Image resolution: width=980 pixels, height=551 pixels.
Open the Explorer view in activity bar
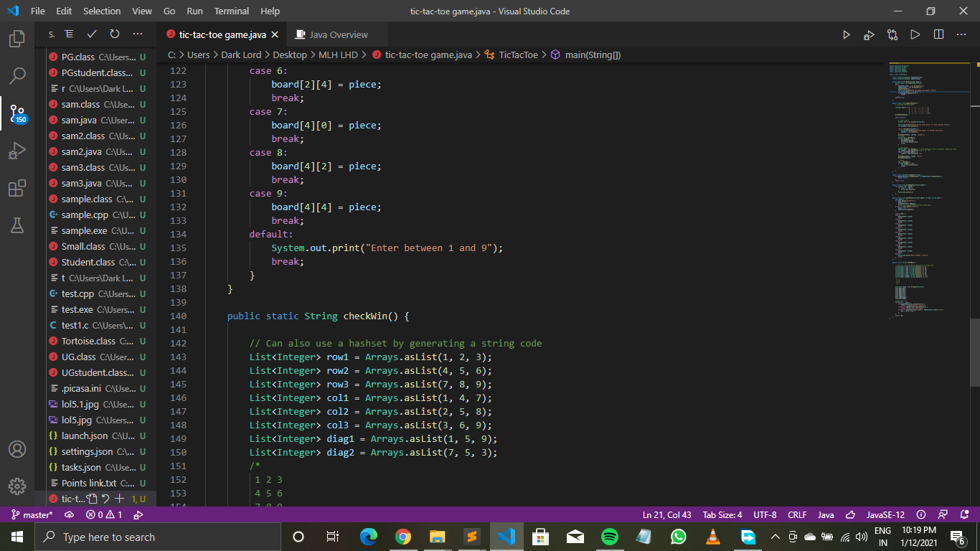(x=17, y=38)
